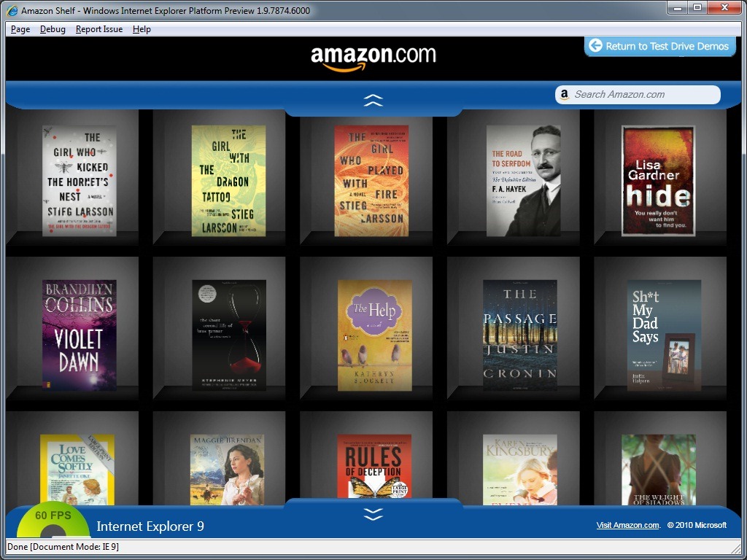This screenshot has width=747, height=560.
Task: Maximize the Amazon Shelf window
Action: click(x=697, y=7)
